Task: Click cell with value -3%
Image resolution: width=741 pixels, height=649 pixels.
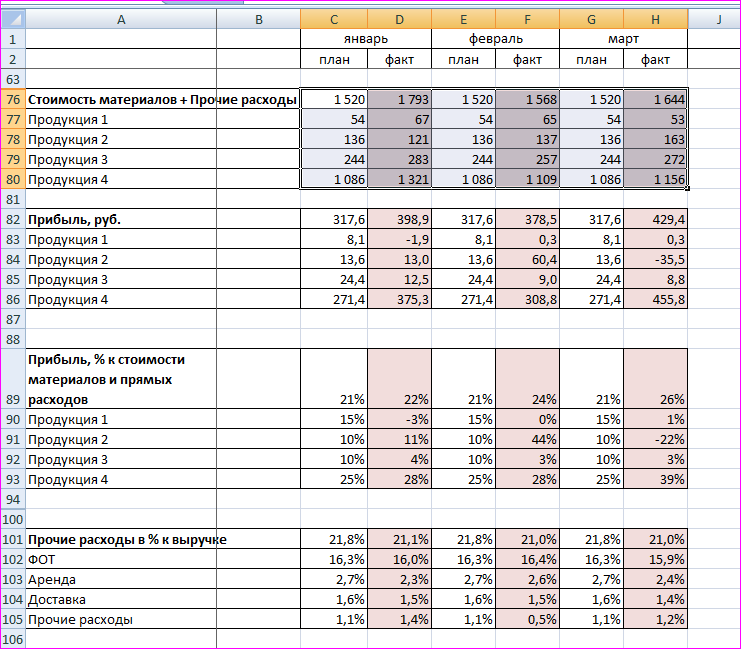Action: [399, 419]
